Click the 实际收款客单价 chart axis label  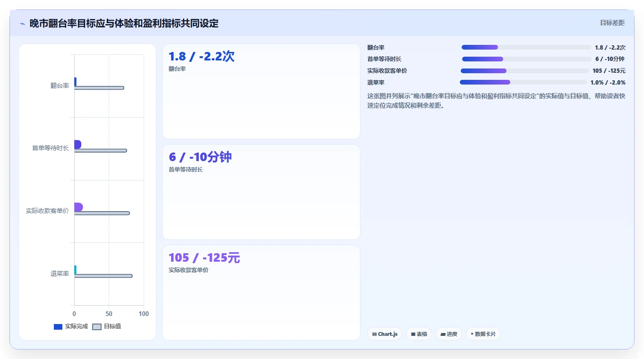pos(47,211)
